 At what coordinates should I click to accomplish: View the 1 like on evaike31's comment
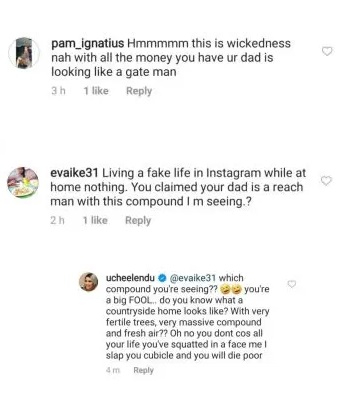tap(95, 220)
